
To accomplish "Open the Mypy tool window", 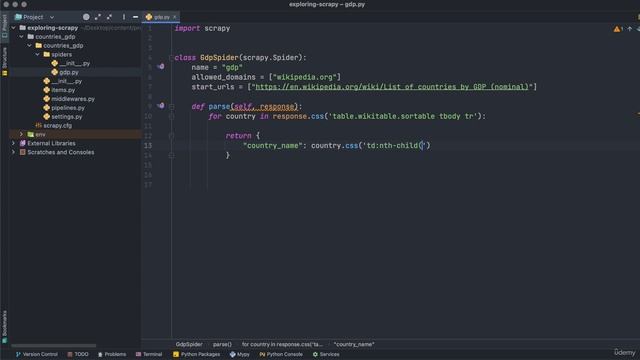I will coord(240,354).
